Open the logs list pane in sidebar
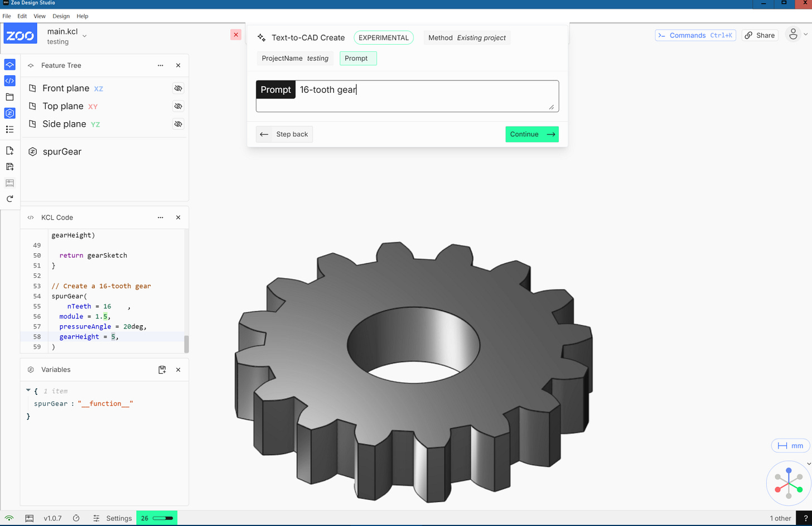812x526 pixels. coord(9,129)
